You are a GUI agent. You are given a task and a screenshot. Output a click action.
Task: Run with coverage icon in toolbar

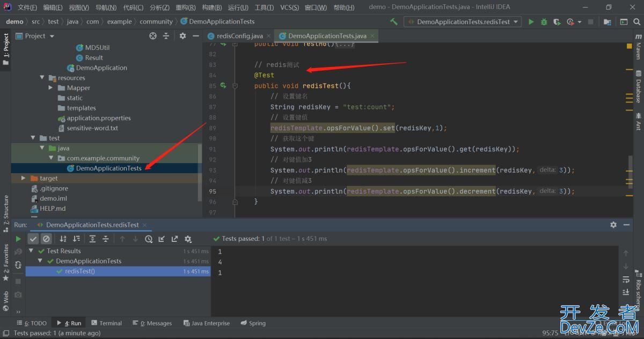557,22
